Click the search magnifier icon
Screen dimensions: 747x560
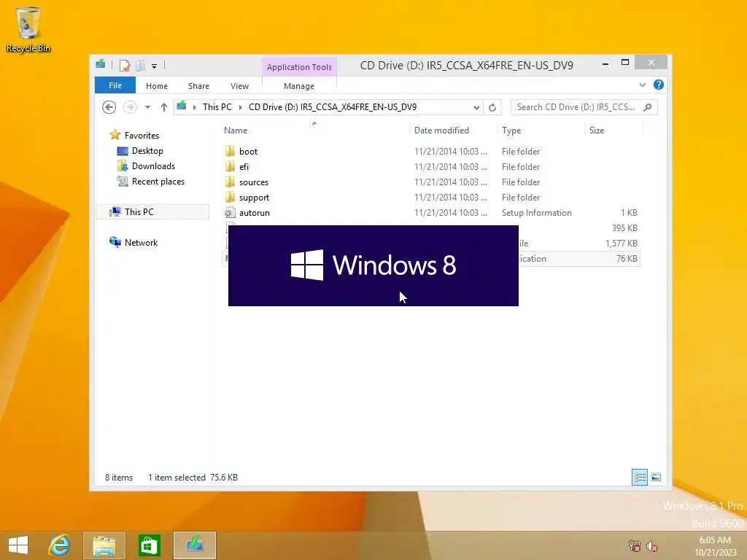[x=648, y=107]
